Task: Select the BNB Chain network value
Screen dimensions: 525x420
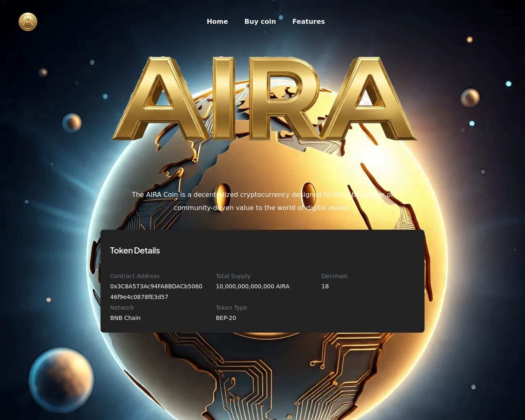Action: click(x=125, y=318)
